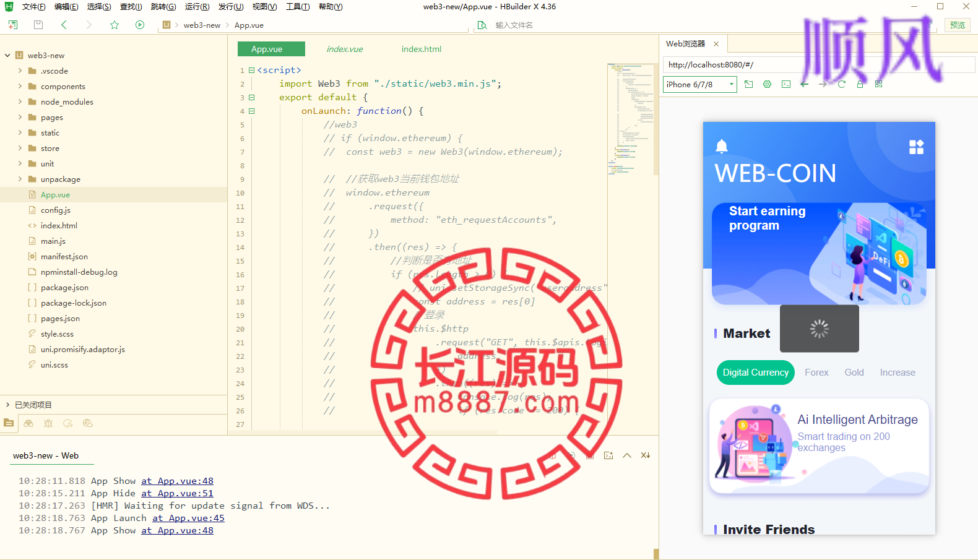Expand the unpackage folder
The image size is (978, 560).
point(20,179)
